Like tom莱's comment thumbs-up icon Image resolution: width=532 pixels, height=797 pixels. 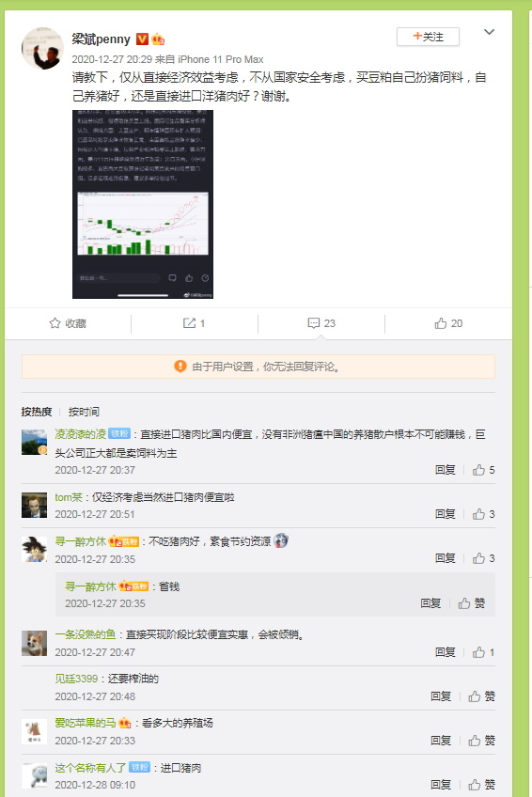pos(478,514)
